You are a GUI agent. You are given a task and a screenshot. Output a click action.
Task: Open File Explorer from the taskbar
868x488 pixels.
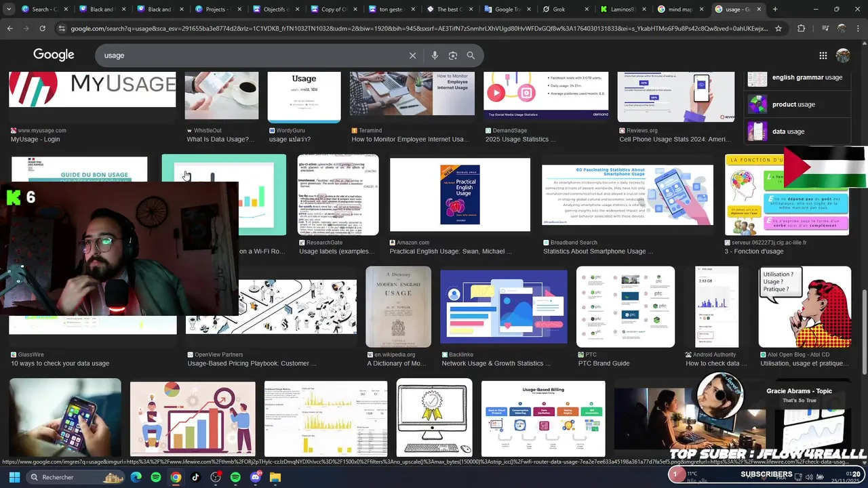[275, 477]
